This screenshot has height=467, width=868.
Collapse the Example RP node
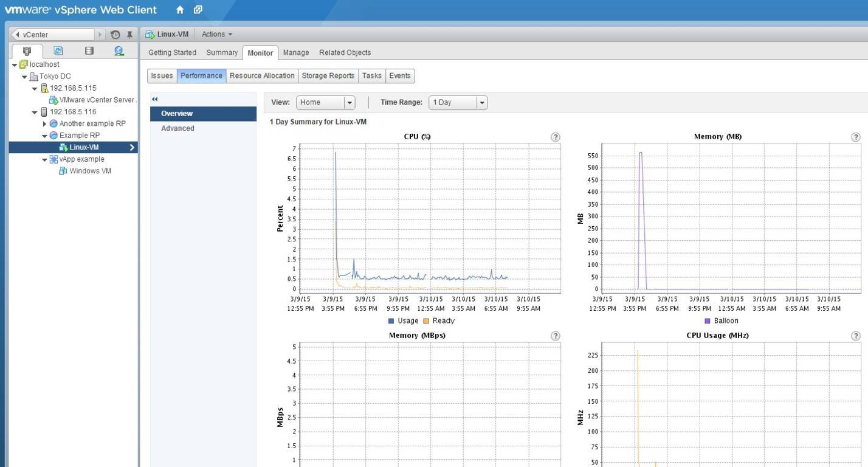[45, 136]
